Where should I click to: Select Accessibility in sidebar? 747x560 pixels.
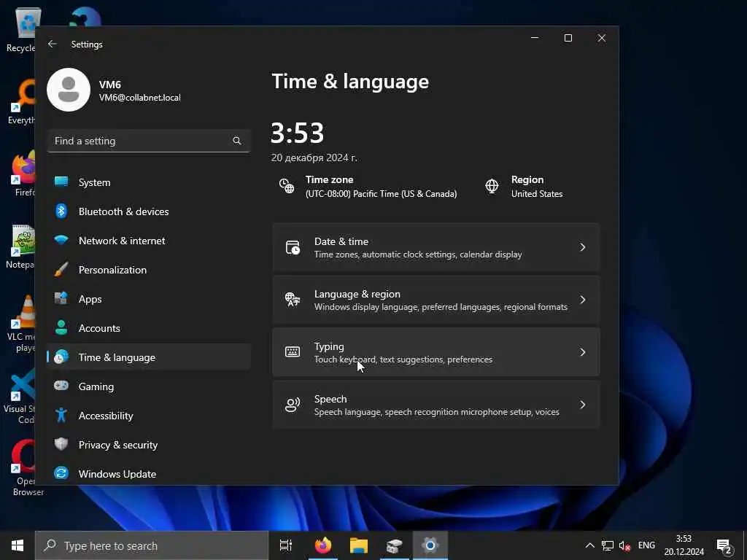(x=149, y=415)
